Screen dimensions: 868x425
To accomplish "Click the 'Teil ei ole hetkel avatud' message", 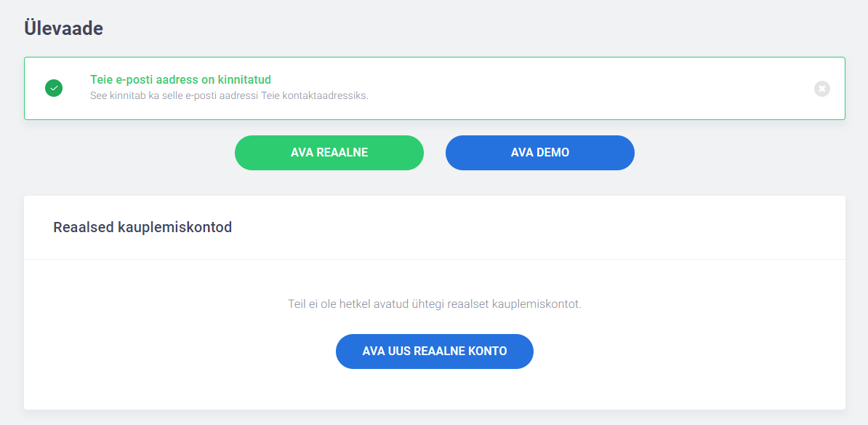I will (x=435, y=304).
